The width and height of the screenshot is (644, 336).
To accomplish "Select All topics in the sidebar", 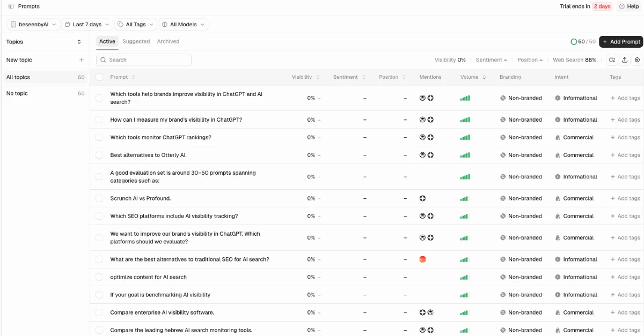I will coord(45,77).
